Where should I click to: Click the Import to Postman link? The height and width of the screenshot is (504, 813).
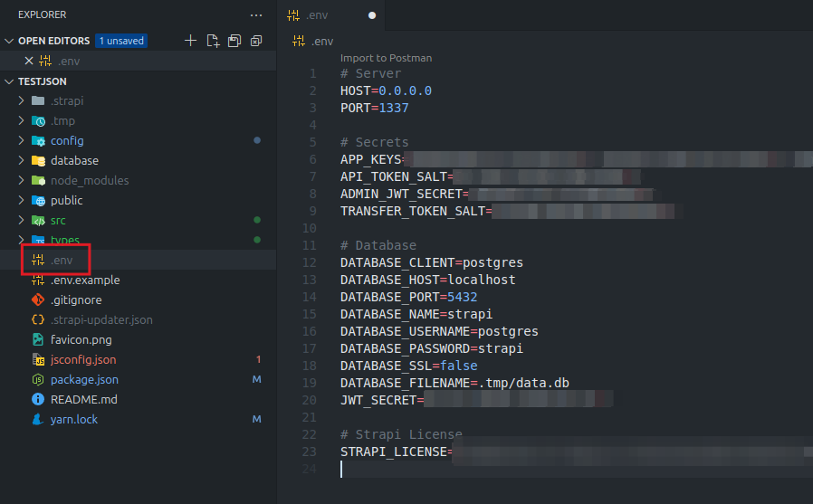pos(386,58)
